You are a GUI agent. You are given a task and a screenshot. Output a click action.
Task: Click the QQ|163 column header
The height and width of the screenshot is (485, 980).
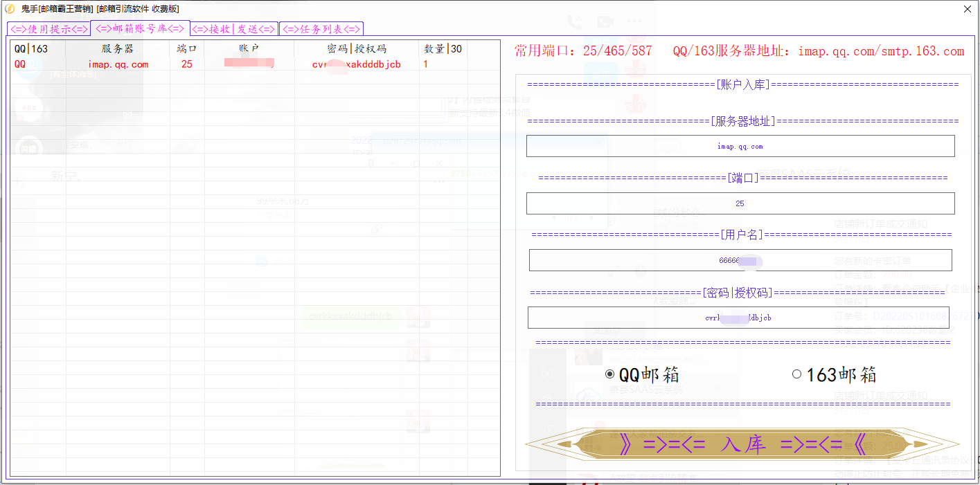point(39,49)
